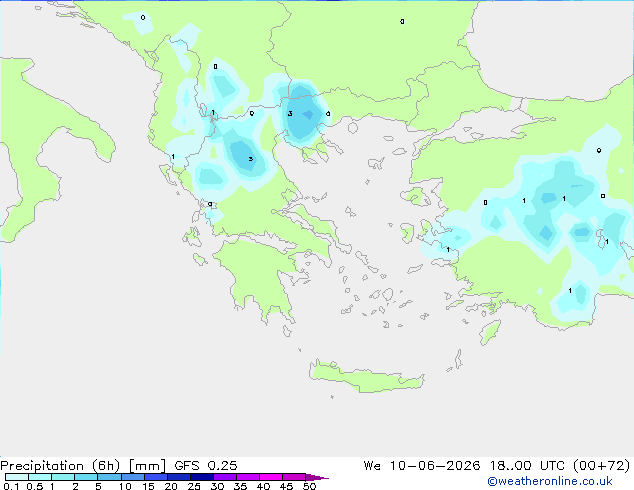Choose the legend swatch between 20 and 25

[x=179, y=477]
